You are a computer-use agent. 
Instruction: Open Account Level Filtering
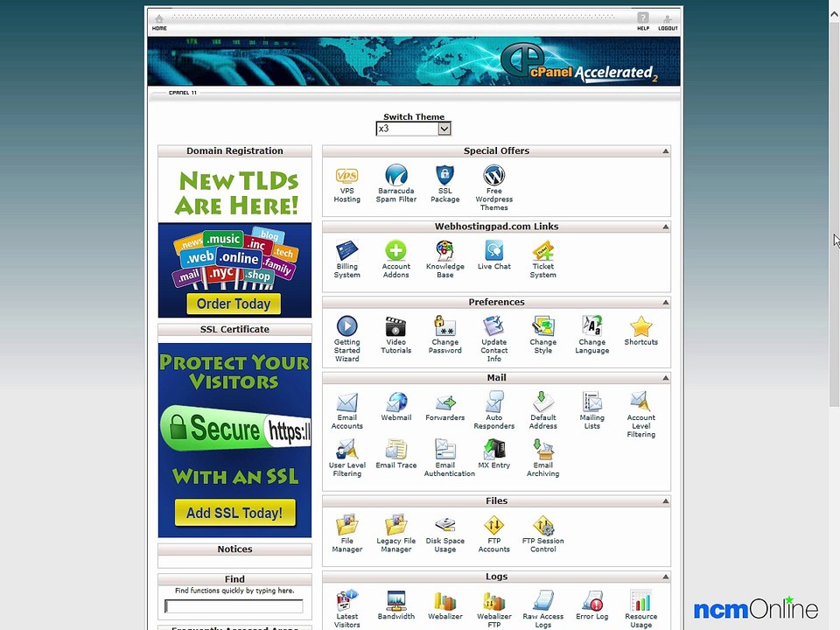point(640,415)
